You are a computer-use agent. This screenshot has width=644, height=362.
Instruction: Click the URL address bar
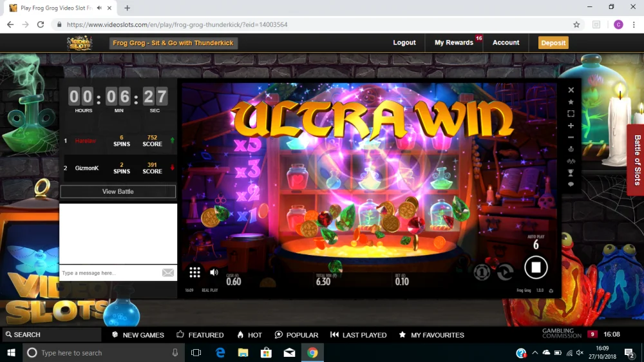tap(312, 24)
